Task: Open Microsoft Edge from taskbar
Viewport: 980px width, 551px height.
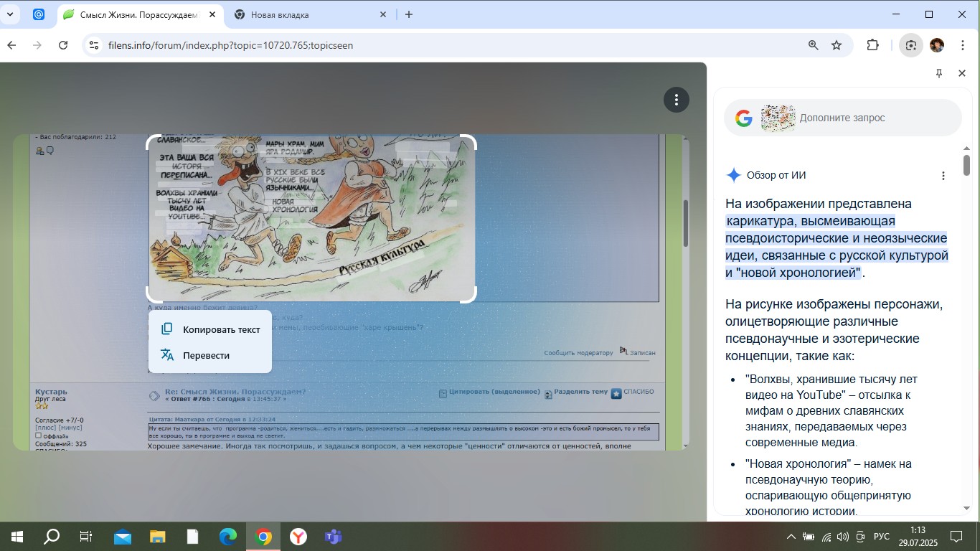Action: (x=227, y=537)
